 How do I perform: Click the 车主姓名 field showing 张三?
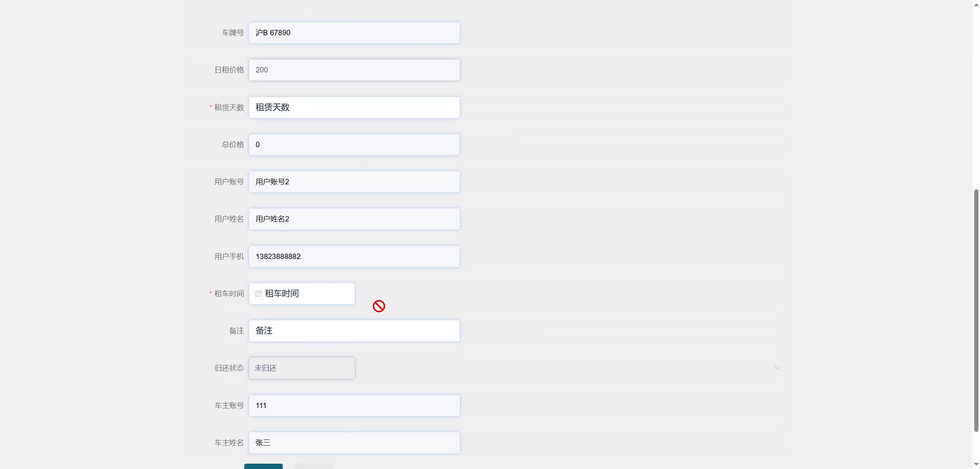click(x=354, y=443)
